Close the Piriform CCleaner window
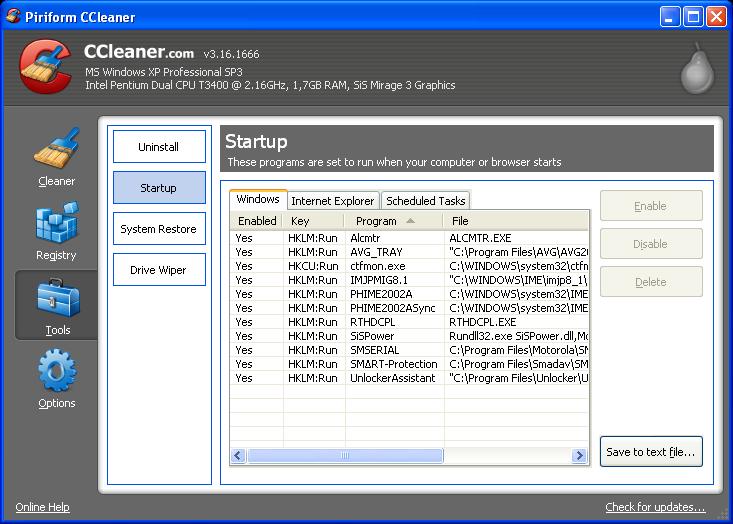This screenshot has width=733, height=524. point(717,17)
